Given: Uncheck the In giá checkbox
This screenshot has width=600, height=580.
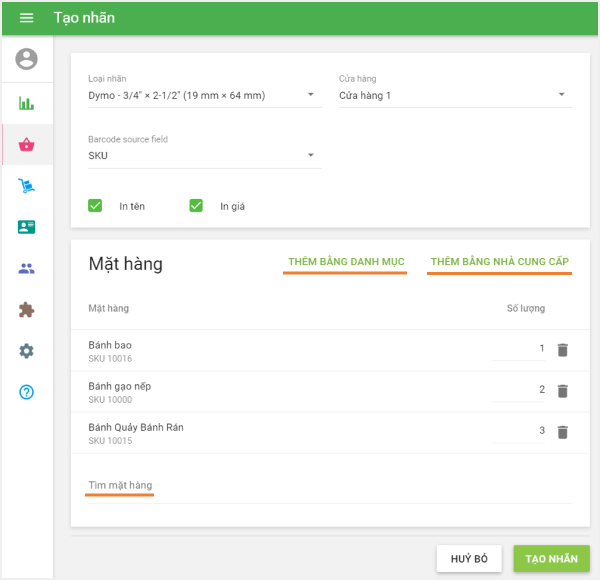Looking at the screenshot, I should coord(196,206).
